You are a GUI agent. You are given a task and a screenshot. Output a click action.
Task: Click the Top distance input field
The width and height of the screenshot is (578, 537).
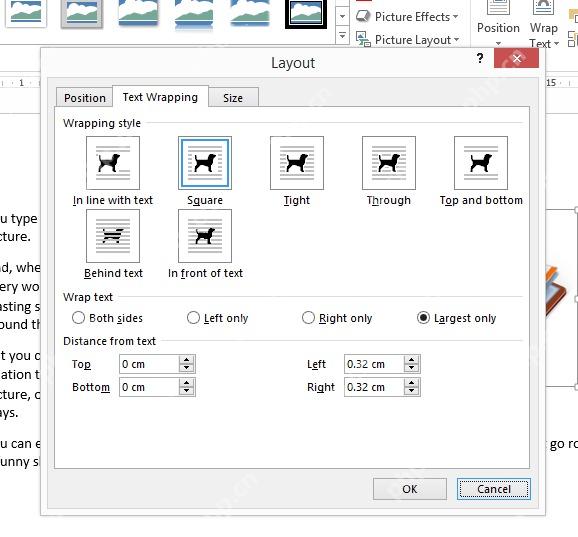click(150, 364)
